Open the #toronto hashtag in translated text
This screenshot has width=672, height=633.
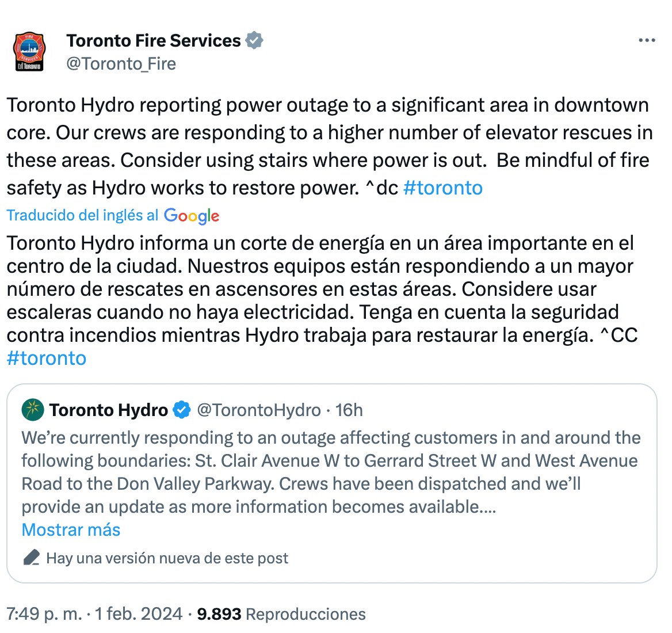(x=47, y=358)
